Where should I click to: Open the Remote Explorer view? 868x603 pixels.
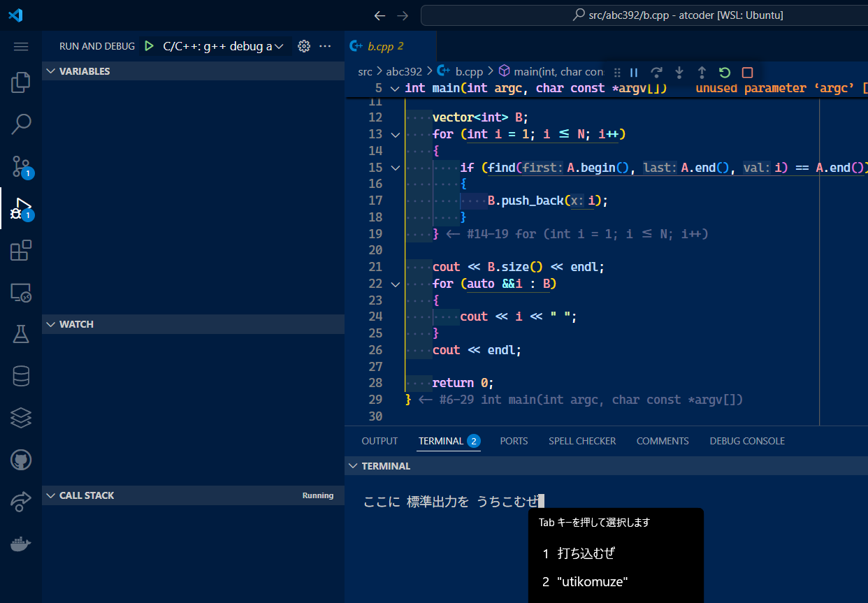(21, 292)
